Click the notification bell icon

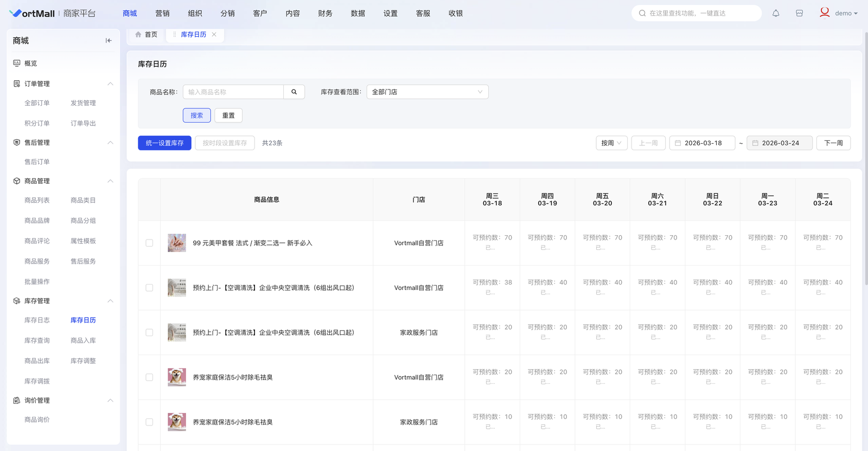pos(776,14)
